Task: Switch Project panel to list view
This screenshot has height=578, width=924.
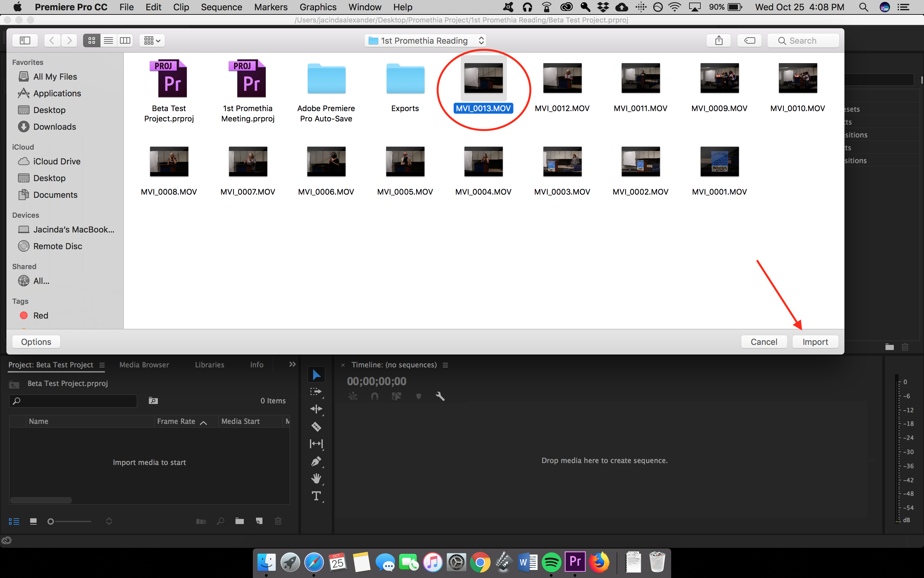Action: click(14, 521)
